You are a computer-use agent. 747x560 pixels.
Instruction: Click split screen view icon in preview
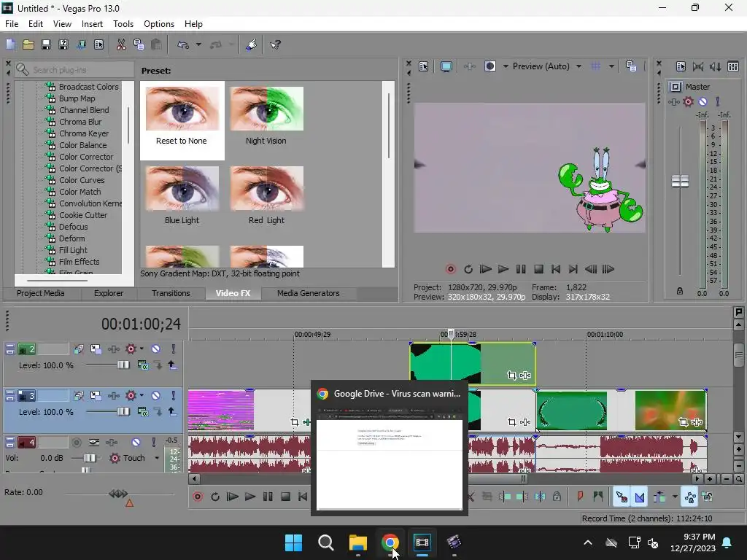coord(489,66)
